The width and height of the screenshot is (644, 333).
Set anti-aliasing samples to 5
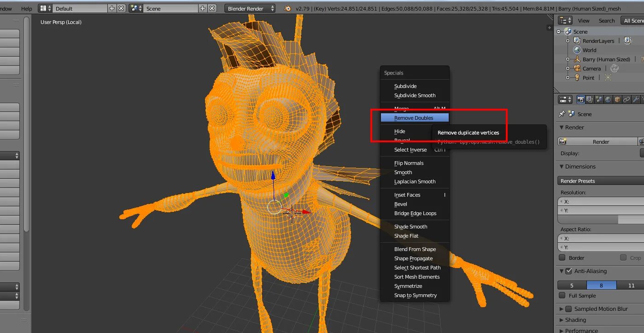[x=572, y=285]
